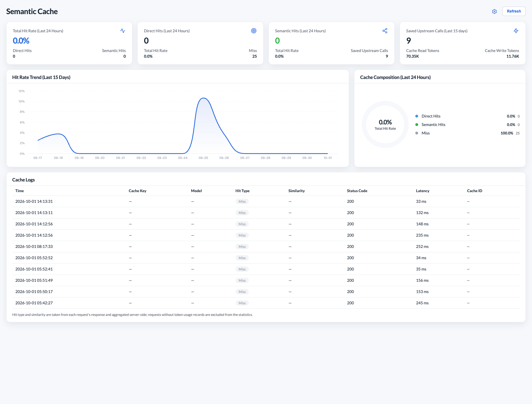The height and width of the screenshot is (404, 532).
Task: Click the green Semantic Hits legend dot
Action: pyautogui.click(x=417, y=125)
